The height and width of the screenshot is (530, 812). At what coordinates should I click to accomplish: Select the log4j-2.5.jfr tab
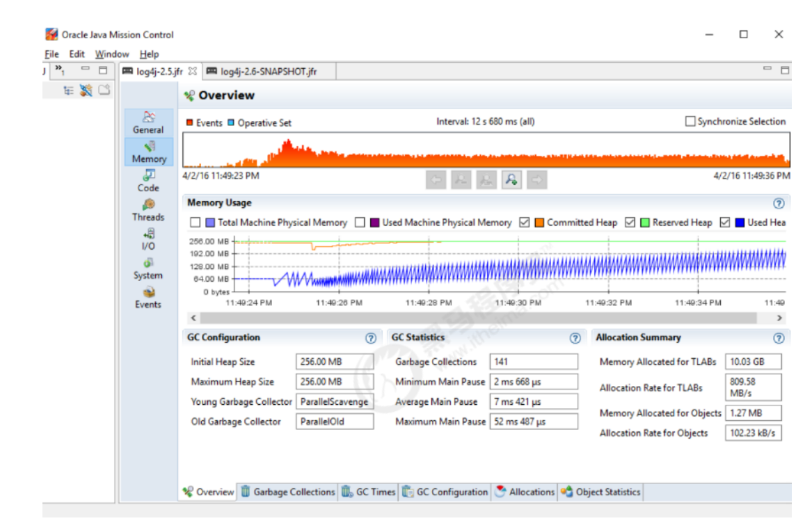159,72
